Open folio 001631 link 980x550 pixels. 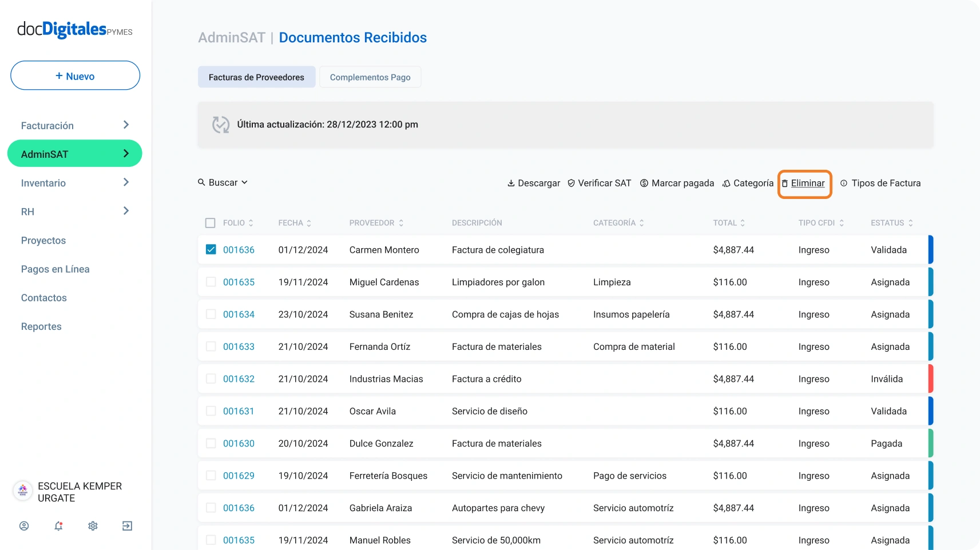[x=239, y=411]
